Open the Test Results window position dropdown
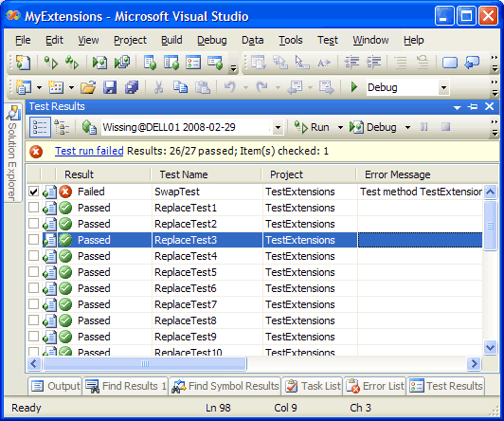 point(457,107)
